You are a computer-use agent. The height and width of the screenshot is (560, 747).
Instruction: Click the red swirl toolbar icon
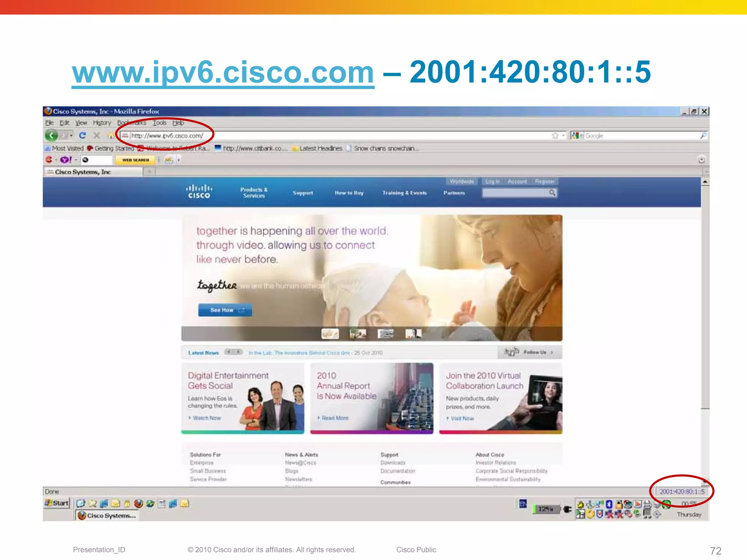click(x=49, y=160)
